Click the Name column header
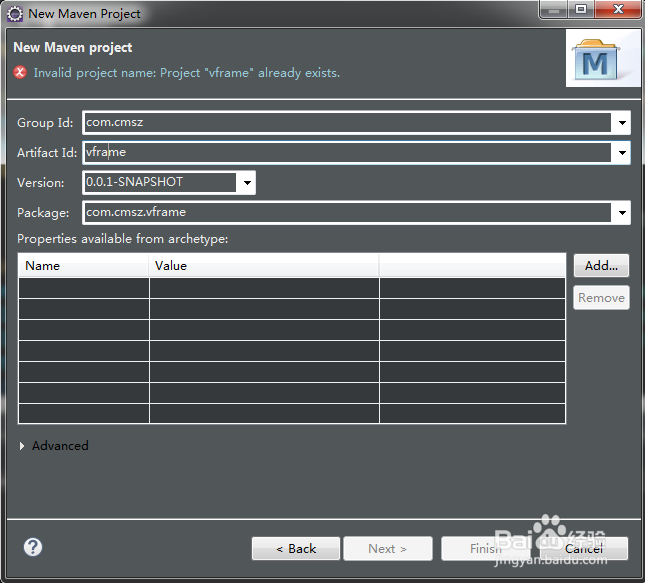The height and width of the screenshot is (583, 645). pyautogui.click(x=84, y=266)
